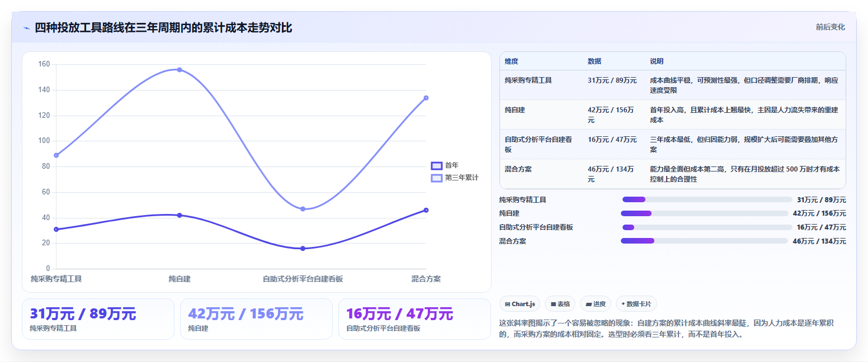868x362 pixels.
Task: Open the 42万元 / 156万元 stat card
Action: pos(256,318)
